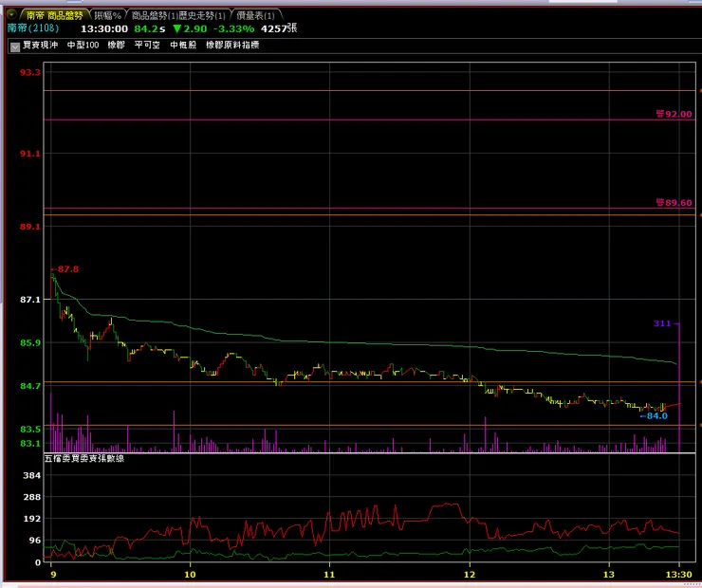Image resolution: width=702 pixels, height=588 pixels.
Task: Switch to the 振幅% tab
Action: coord(107,16)
